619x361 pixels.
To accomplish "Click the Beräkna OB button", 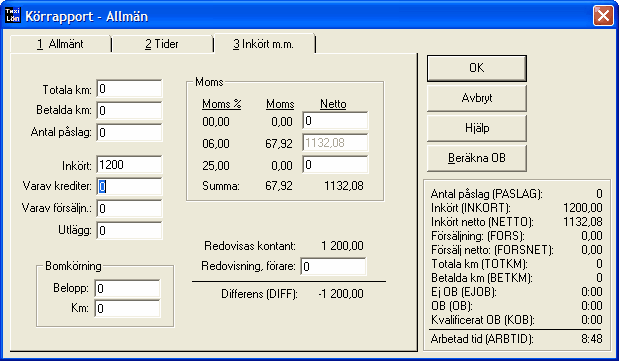I will pyautogui.click(x=476, y=158).
